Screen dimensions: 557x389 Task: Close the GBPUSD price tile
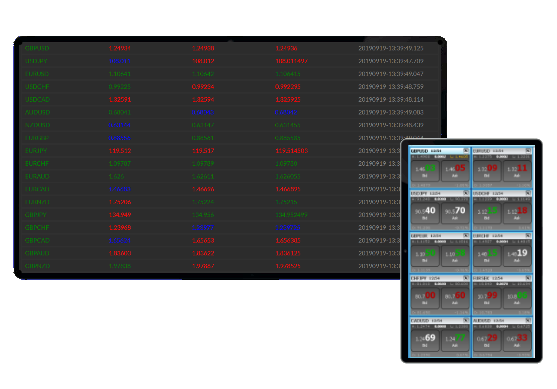pyautogui.click(x=466, y=151)
